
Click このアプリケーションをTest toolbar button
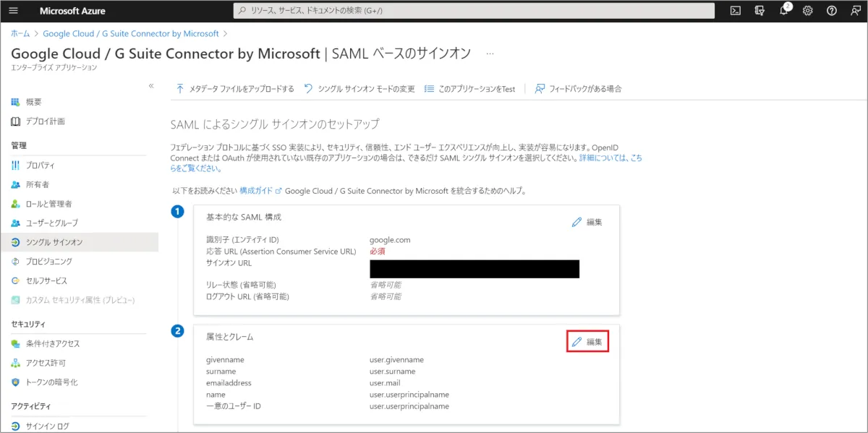469,89
